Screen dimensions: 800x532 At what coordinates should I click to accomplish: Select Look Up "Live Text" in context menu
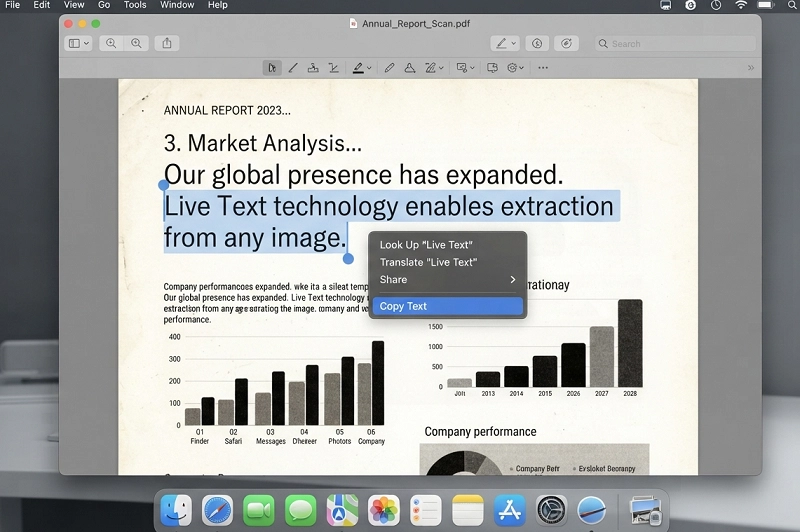click(x=447, y=245)
